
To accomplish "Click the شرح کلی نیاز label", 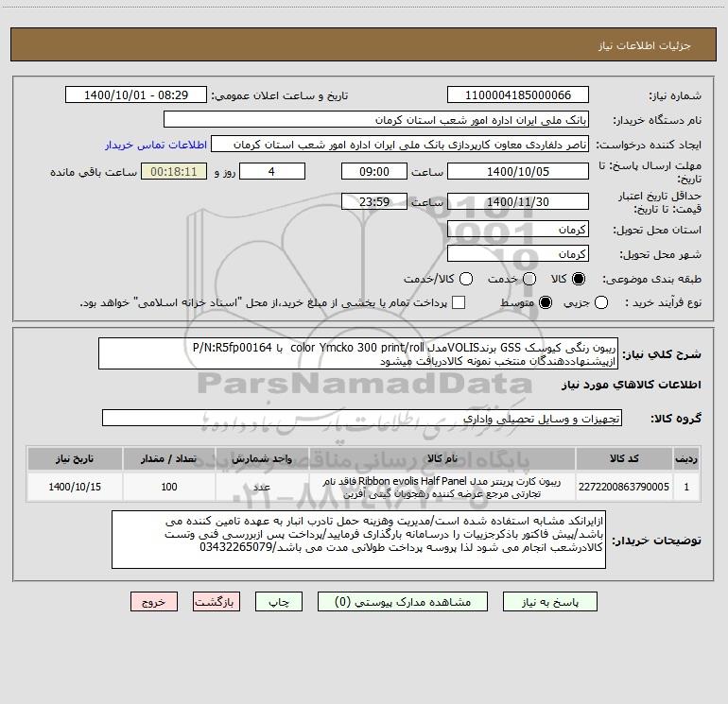I will point(662,354).
